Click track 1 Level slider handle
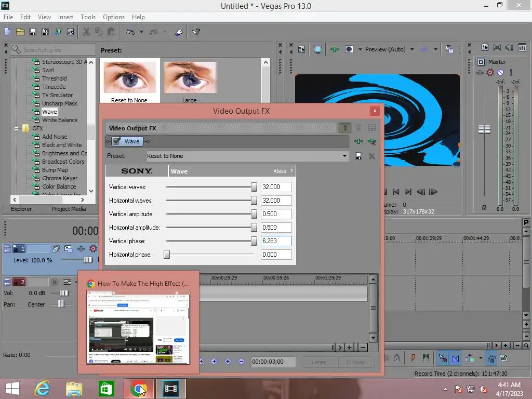Viewport: 532px width, 399px height. point(87,260)
